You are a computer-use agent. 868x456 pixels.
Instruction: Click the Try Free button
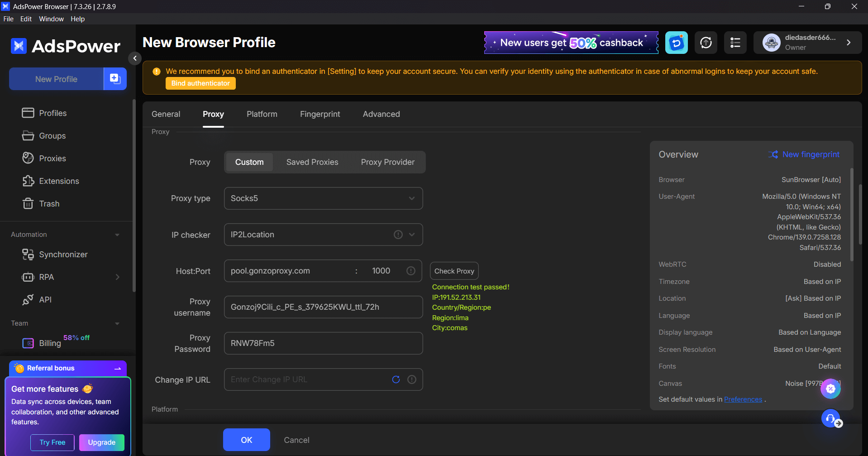52,442
